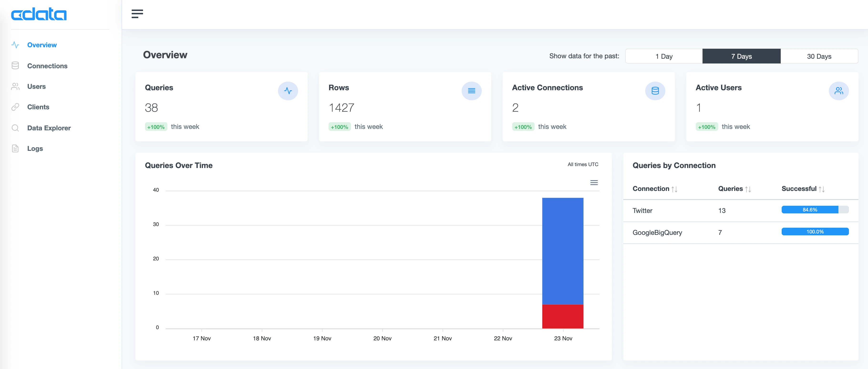Click the 17 Nov axis label

(x=201, y=338)
